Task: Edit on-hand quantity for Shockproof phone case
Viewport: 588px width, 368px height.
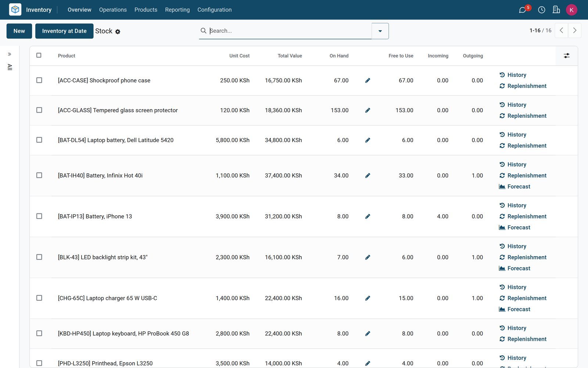Action: pos(367,81)
